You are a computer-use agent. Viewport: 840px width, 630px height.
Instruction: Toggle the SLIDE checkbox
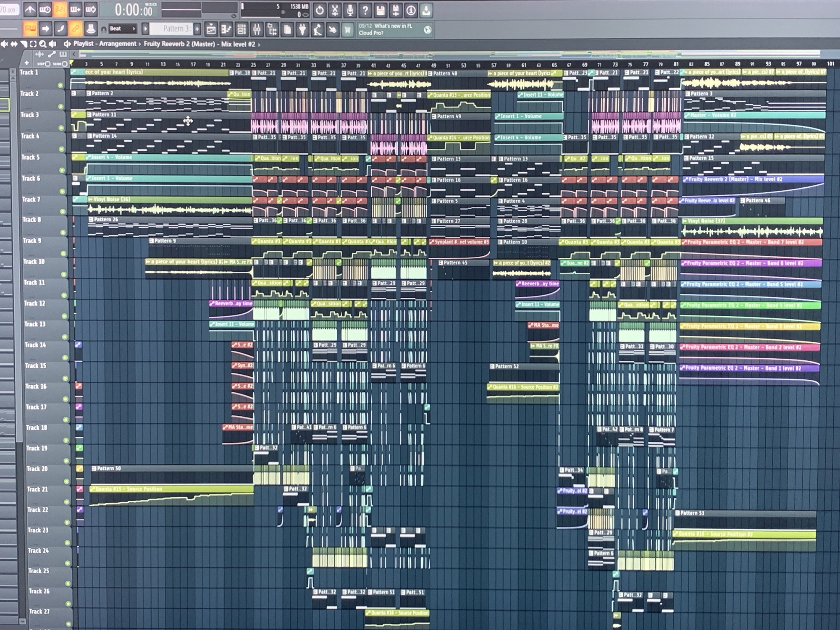(65, 64)
